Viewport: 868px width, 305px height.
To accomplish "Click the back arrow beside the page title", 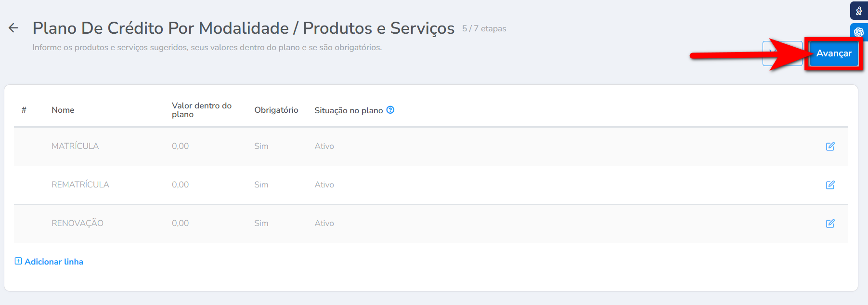I will click(x=13, y=28).
